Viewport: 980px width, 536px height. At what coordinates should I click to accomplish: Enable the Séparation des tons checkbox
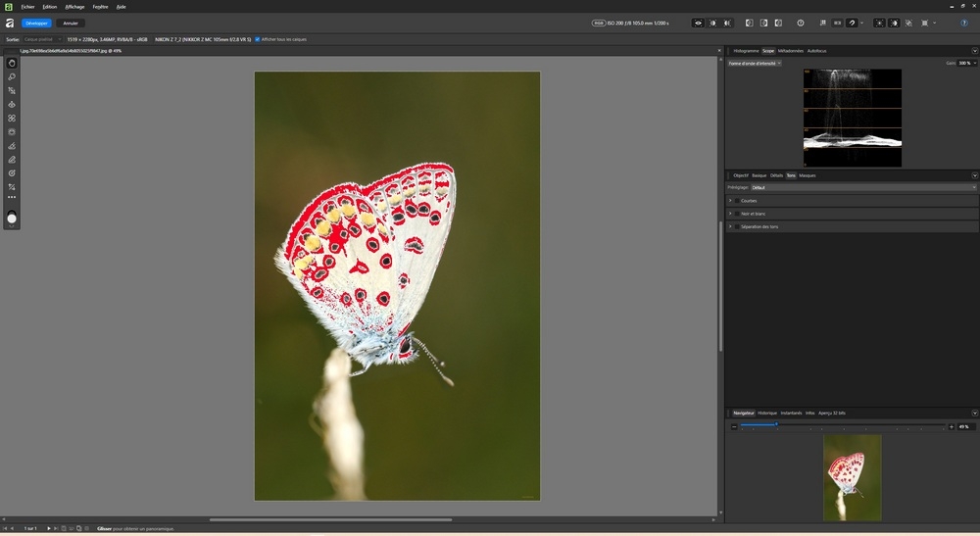pyautogui.click(x=737, y=226)
